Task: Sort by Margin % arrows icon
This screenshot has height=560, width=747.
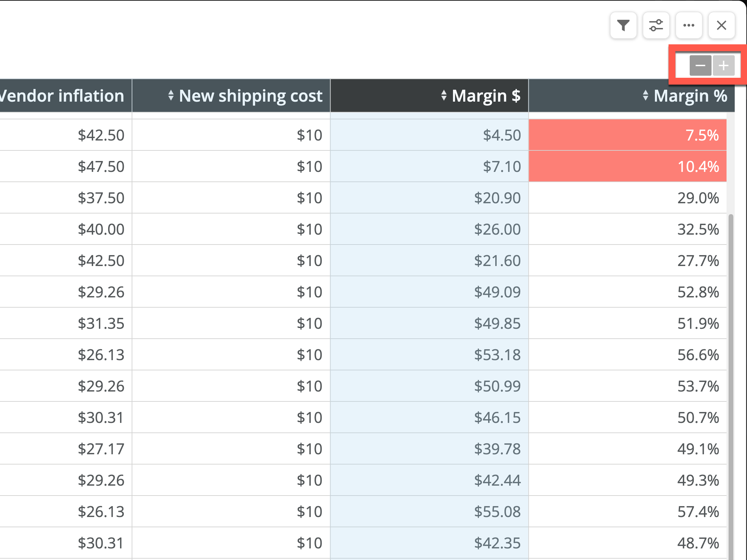Action: [x=645, y=95]
